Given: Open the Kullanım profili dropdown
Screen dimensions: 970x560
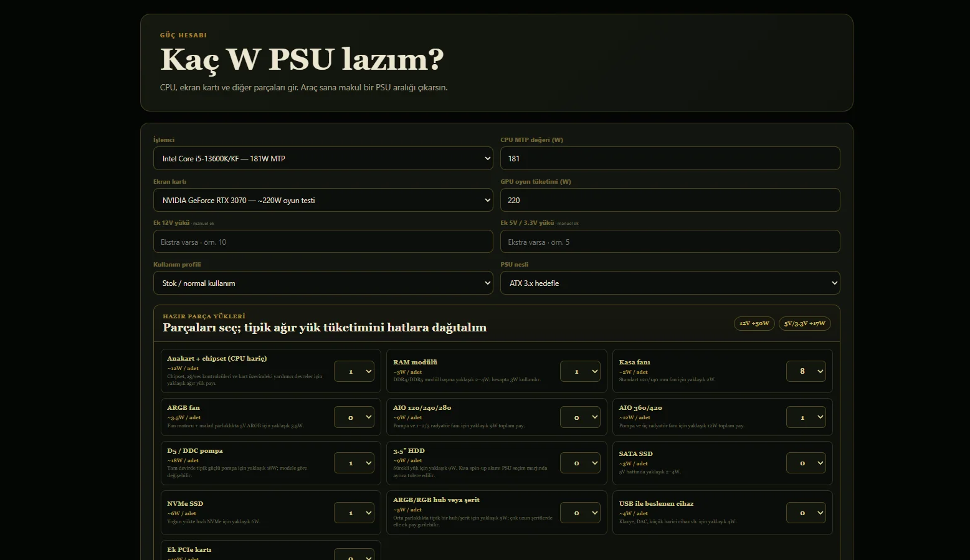Looking at the screenshot, I should click(x=323, y=283).
